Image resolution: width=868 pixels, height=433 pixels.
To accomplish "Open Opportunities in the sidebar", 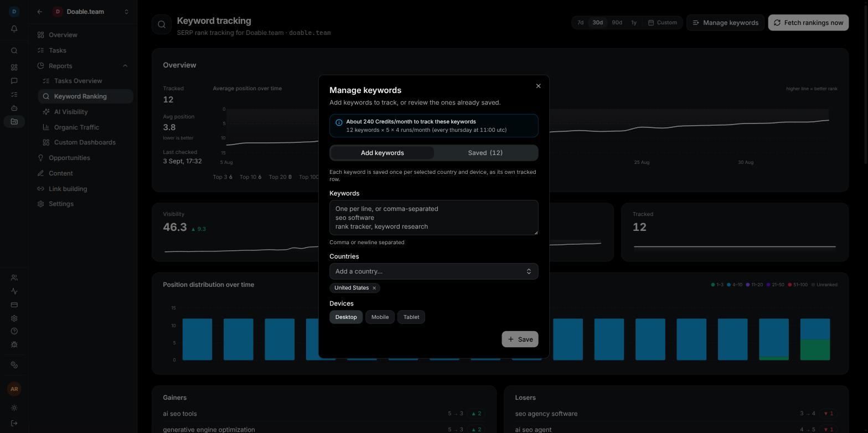I will (83, 158).
